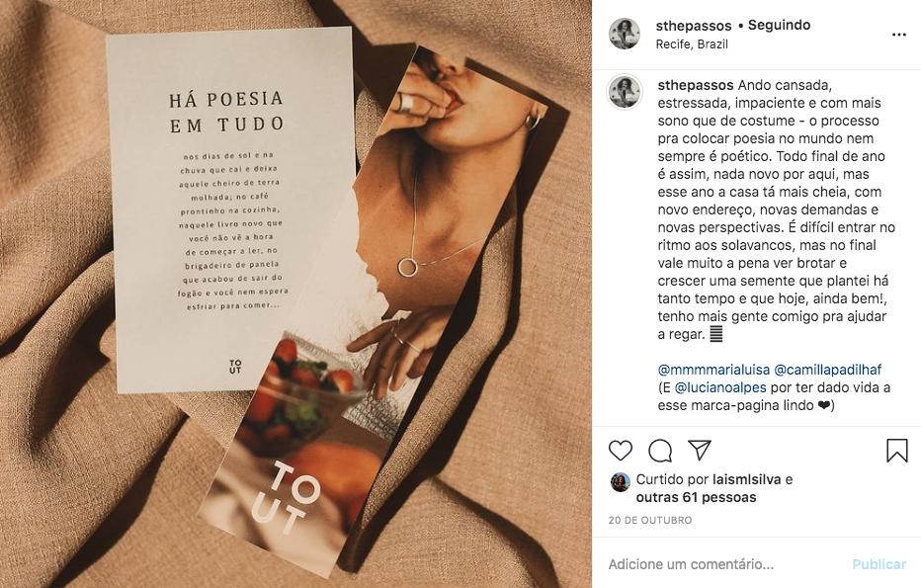Share post via paper plane icon
Viewport: 921px width, 588px height.
pyautogui.click(x=700, y=450)
